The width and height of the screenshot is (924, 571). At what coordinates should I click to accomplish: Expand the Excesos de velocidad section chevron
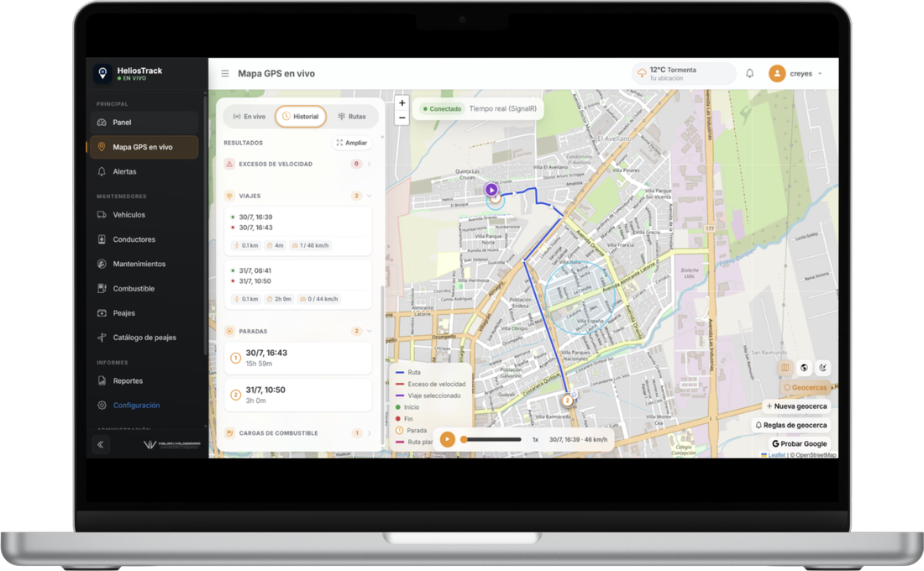pyautogui.click(x=370, y=164)
